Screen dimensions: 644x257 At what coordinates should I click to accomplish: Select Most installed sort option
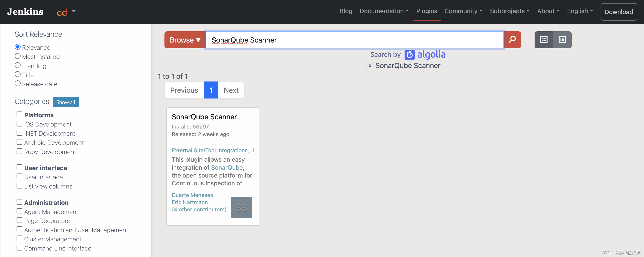coord(18,56)
